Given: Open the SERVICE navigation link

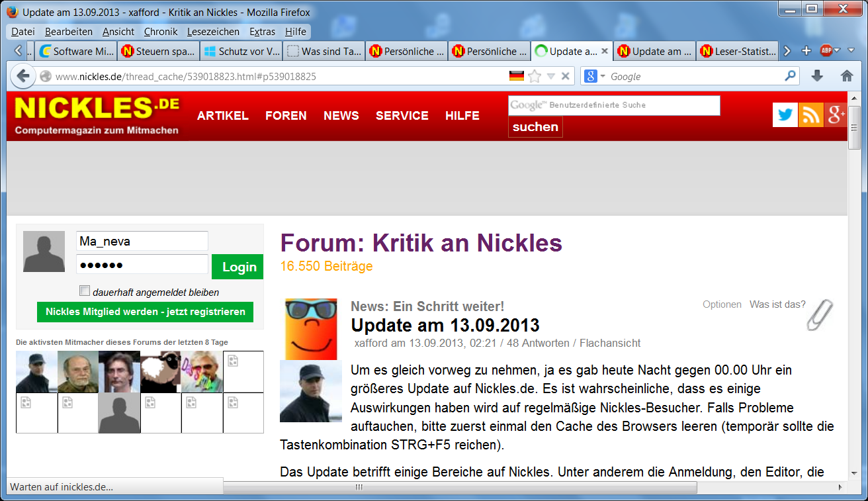Looking at the screenshot, I should pyautogui.click(x=402, y=115).
